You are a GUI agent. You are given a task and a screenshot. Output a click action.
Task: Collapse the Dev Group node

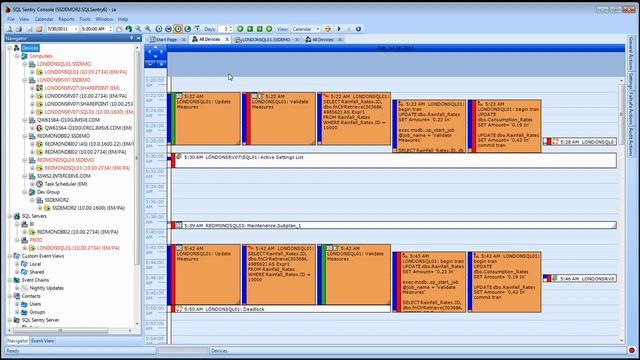(x=25, y=192)
